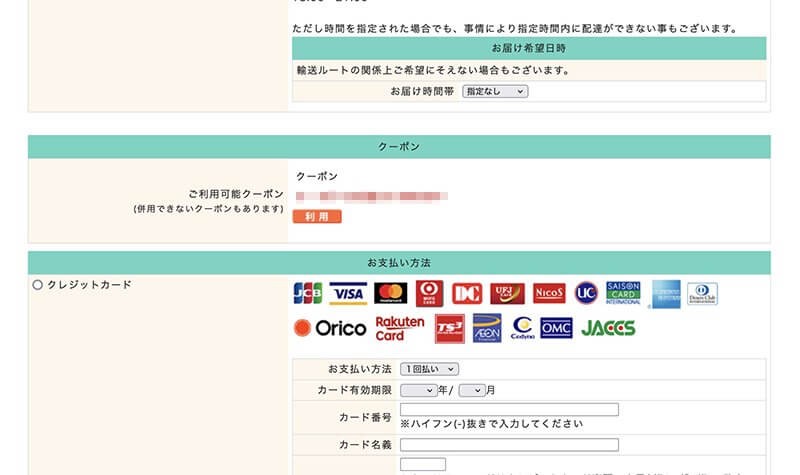Open the card expiry year dropdown
800x475 pixels.
(418, 390)
